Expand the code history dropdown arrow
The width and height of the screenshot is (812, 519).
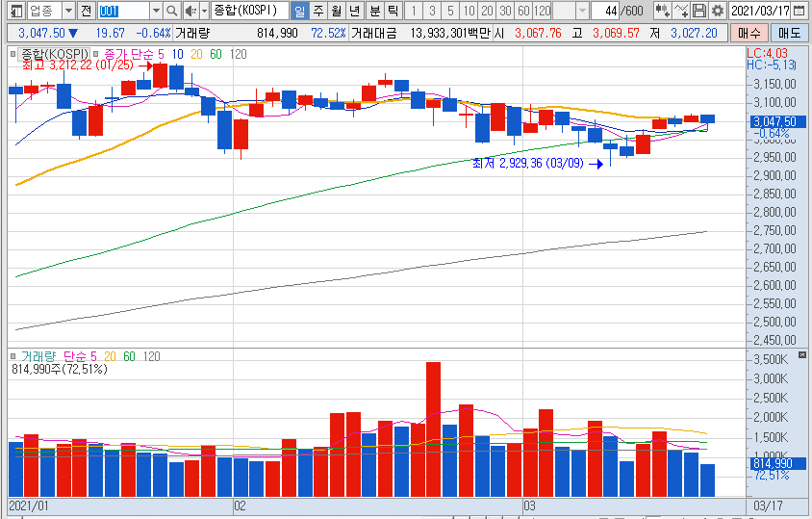(x=157, y=10)
